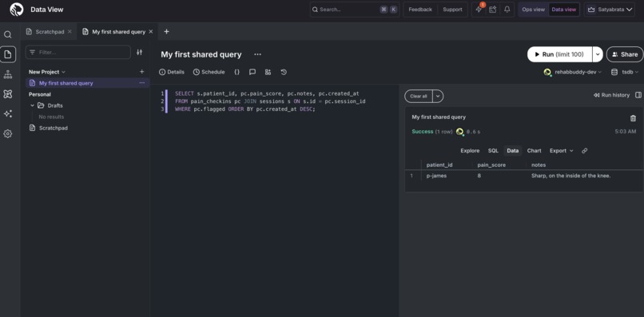The image size is (644, 317).
Task: Click the Clear all button
Action: (419, 96)
